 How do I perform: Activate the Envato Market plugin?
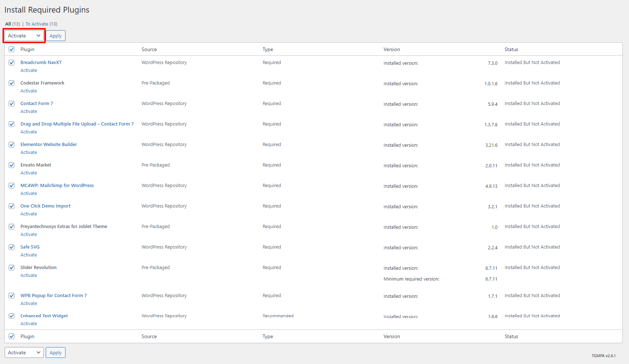pyautogui.click(x=29, y=173)
